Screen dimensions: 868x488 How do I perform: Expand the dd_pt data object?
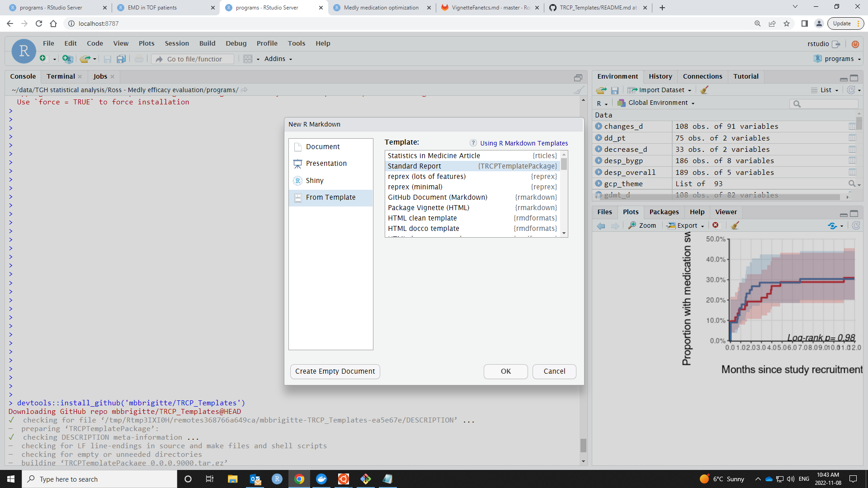599,138
